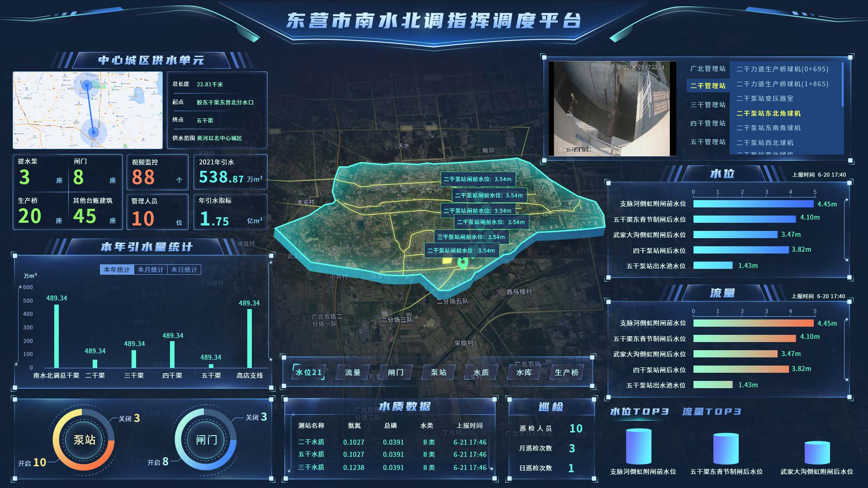Click 闸门 开启 8 label
This screenshot has width=868, height=488.
(158, 462)
